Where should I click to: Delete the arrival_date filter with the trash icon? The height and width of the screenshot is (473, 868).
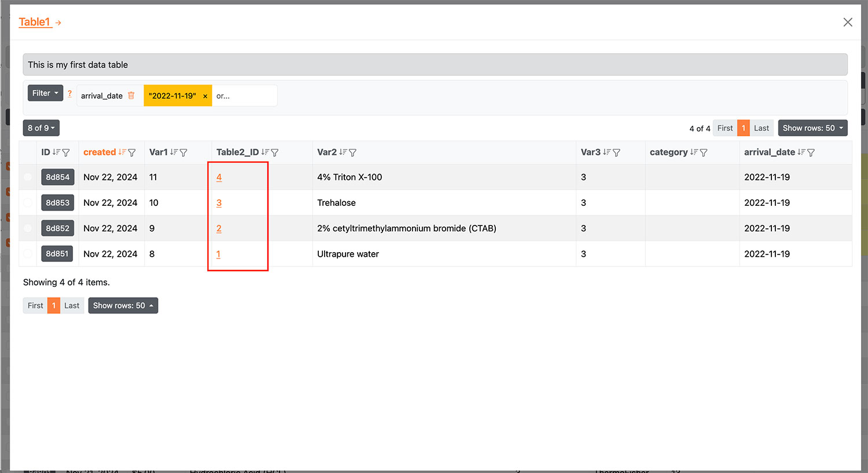click(x=131, y=95)
